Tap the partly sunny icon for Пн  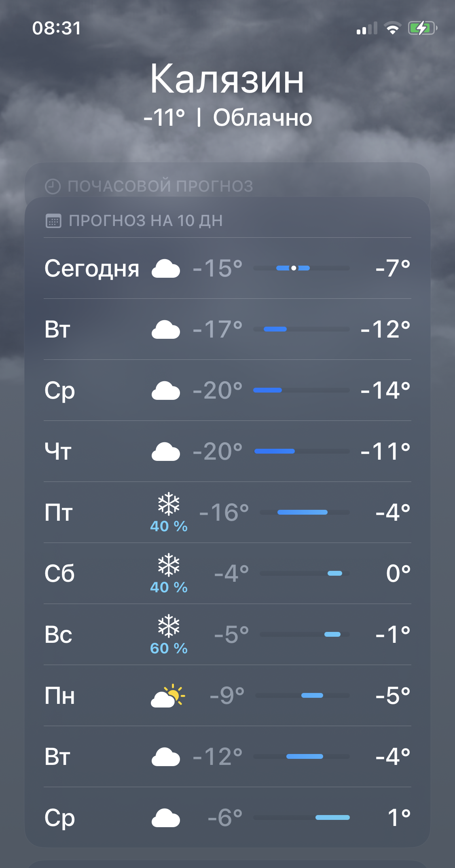pyautogui.click(x=167, y=696)
